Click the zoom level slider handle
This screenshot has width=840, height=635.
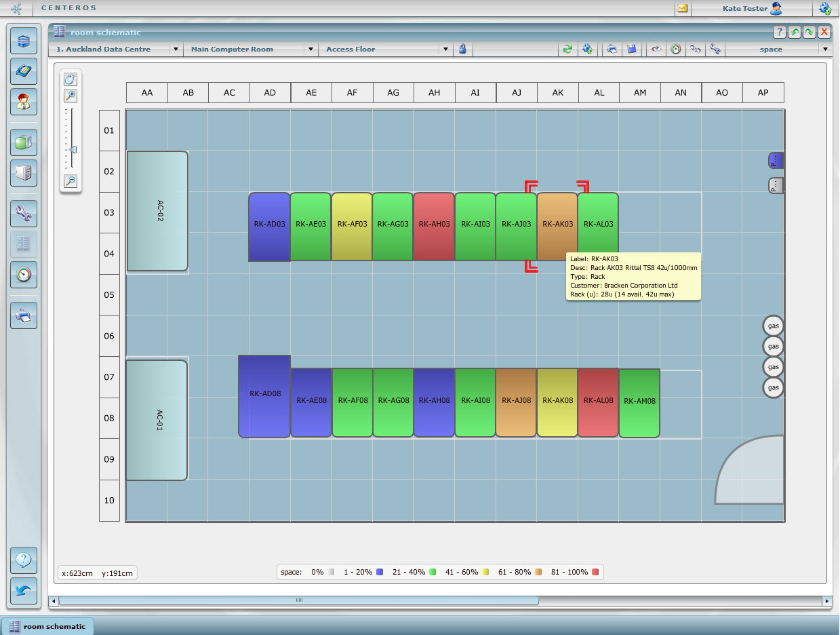[72, 150]
